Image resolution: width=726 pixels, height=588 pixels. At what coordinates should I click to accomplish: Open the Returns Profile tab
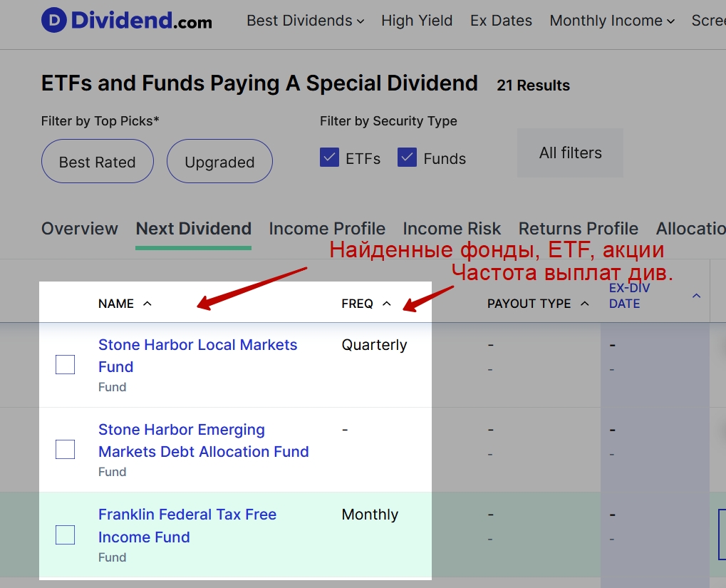pos(578,229)
